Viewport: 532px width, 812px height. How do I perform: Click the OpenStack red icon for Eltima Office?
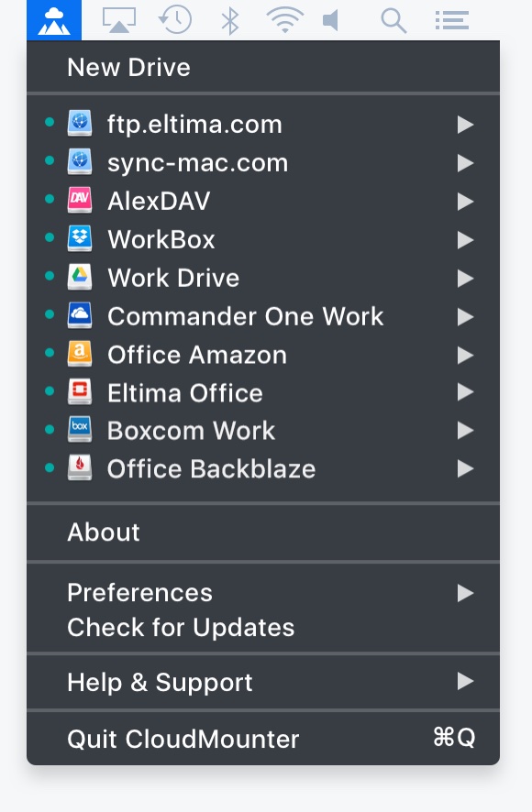(79, 392)
